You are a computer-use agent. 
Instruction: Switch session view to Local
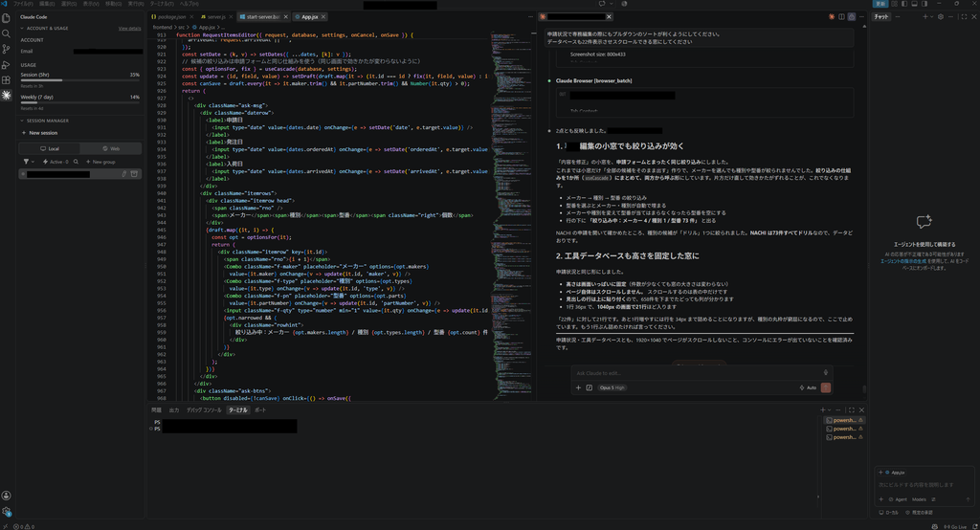click(50, 148)
